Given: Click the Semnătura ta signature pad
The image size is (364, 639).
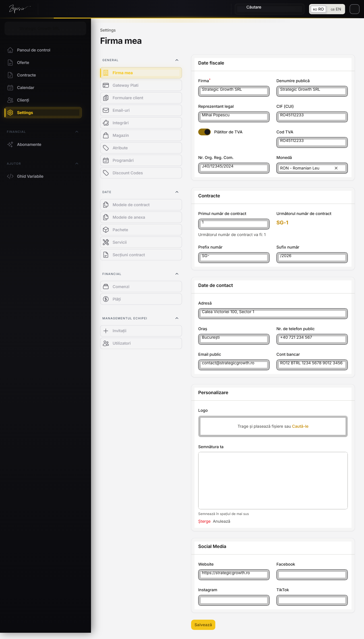Looking at the screenshot, I should (x=273, y=481).
